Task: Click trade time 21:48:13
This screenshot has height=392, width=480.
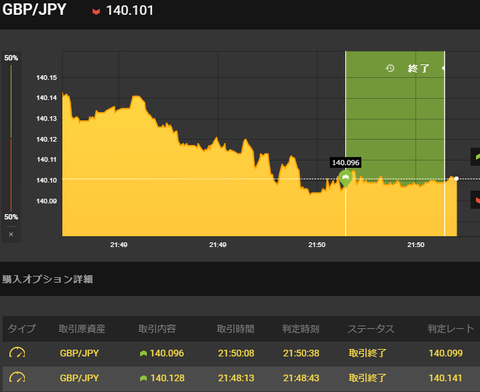Action: click(x=236, y=378)
